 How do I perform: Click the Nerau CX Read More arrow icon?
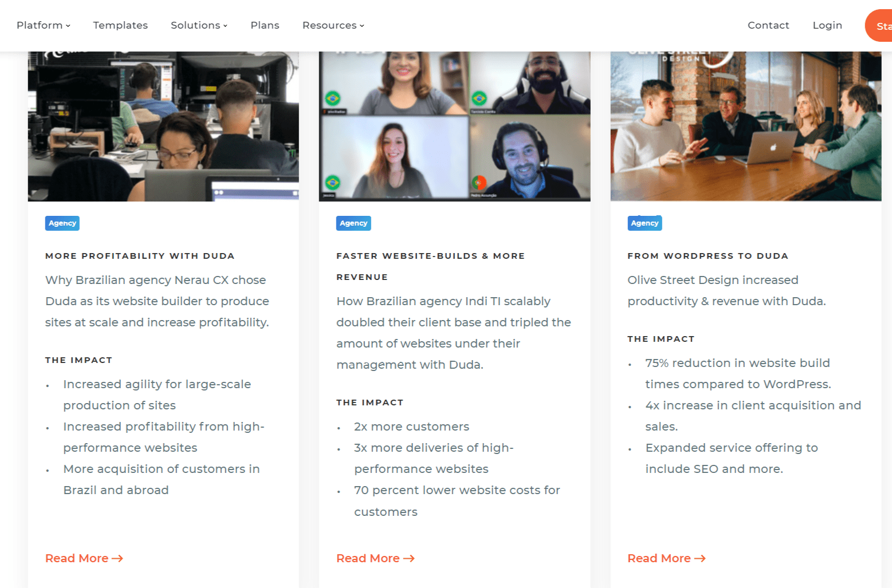(x=117, y=559)
